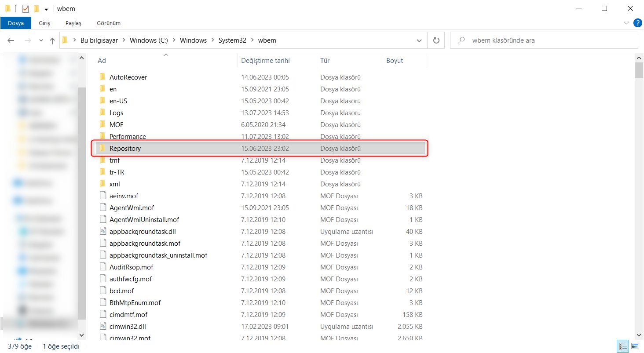Viewport: 644px width, 353px height.
Task: Click the wbem search box
Action: click(544, 40)
